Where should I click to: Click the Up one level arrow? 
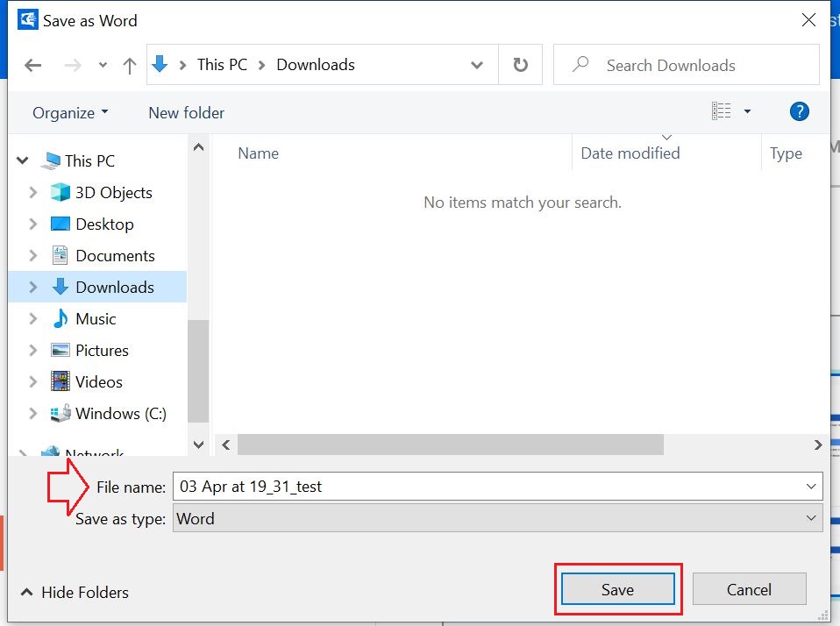[130, 66]
